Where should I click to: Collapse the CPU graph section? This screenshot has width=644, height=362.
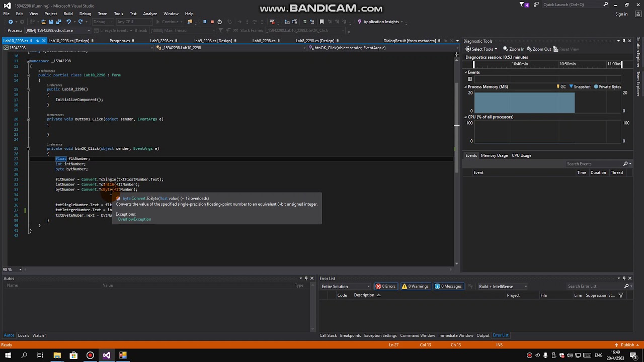click(466, 117)
